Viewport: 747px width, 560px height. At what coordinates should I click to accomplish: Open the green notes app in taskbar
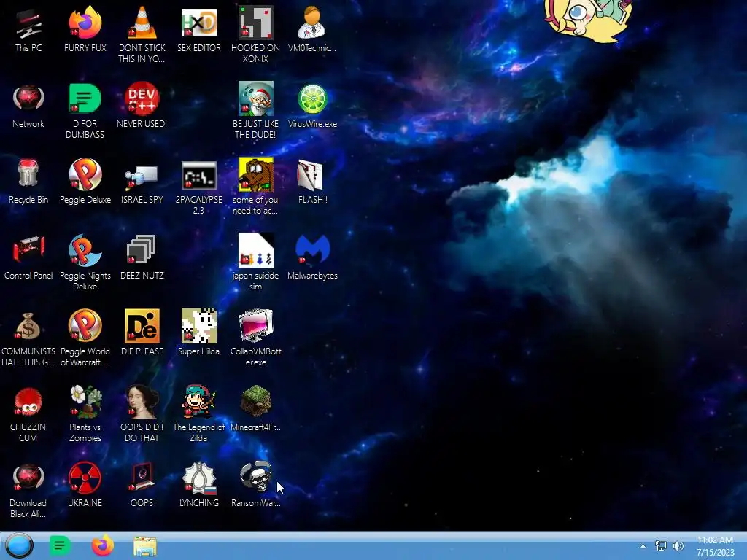pos(60,545)
